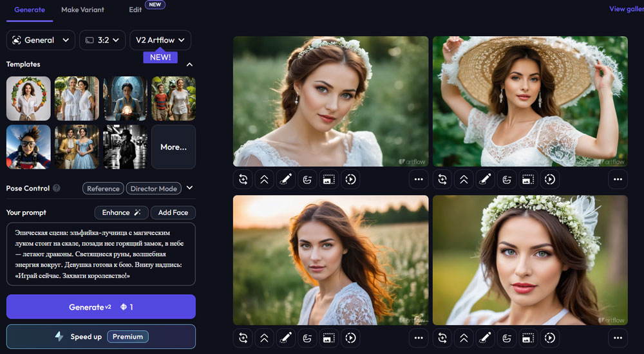Click the animate play icon under the straw hat image
This screenshot has width=644, height=354.
549,180
